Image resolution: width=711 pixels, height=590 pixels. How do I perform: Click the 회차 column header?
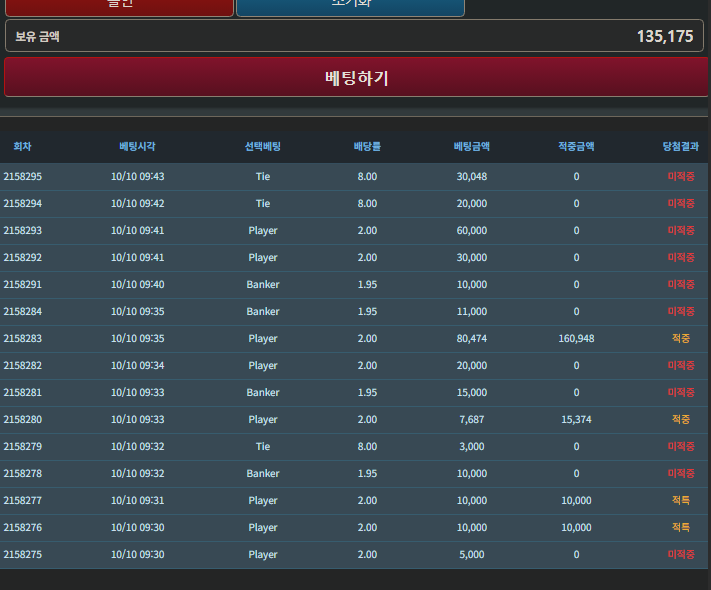tap(22, 146)
